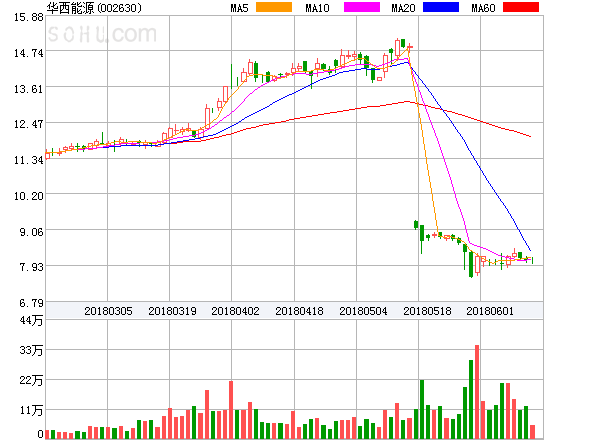This screenshot has width=600, height=440.
Task: Click the 44万 volume axis label
Action: pos(31,320)
